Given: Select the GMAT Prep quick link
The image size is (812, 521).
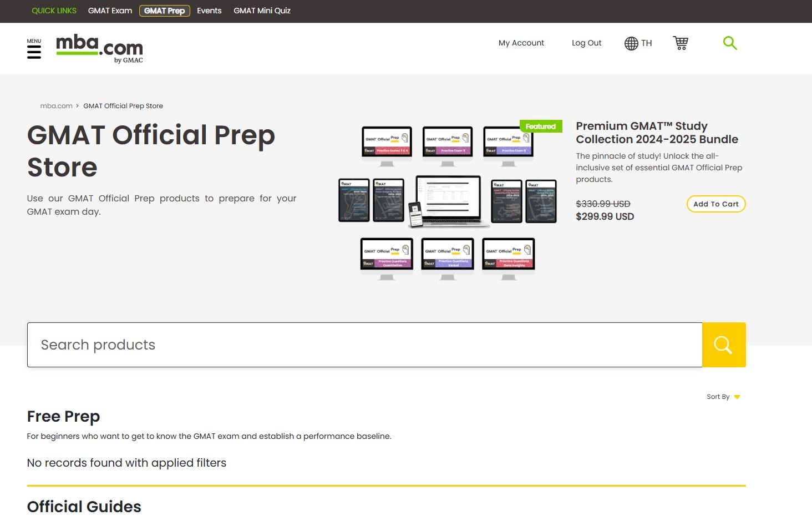Looking at the screenshot, I should coord(164,11).
